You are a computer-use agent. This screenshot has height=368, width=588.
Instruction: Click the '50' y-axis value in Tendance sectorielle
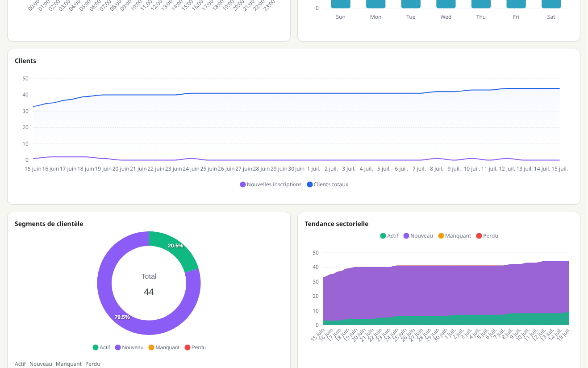[x=316, y=253]
